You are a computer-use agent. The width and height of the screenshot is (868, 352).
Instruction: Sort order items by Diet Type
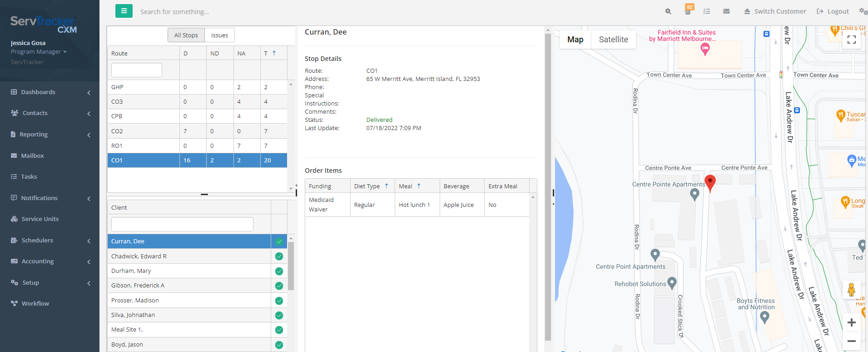[372, 186]
